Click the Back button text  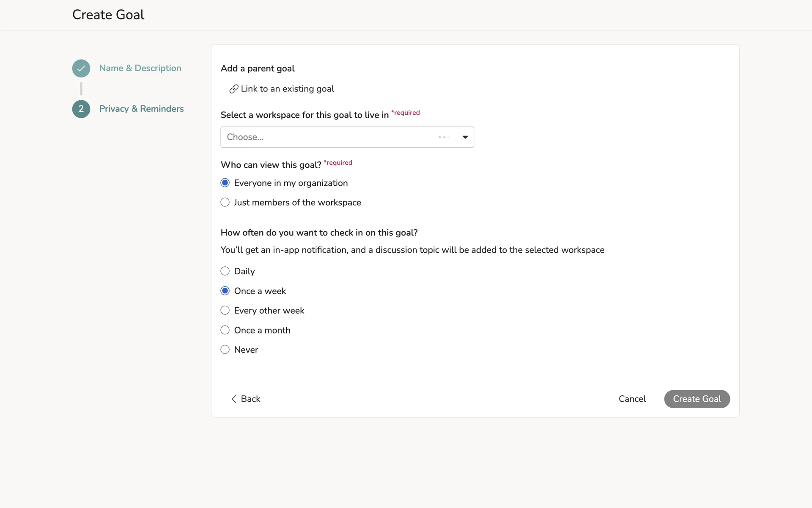250,399
